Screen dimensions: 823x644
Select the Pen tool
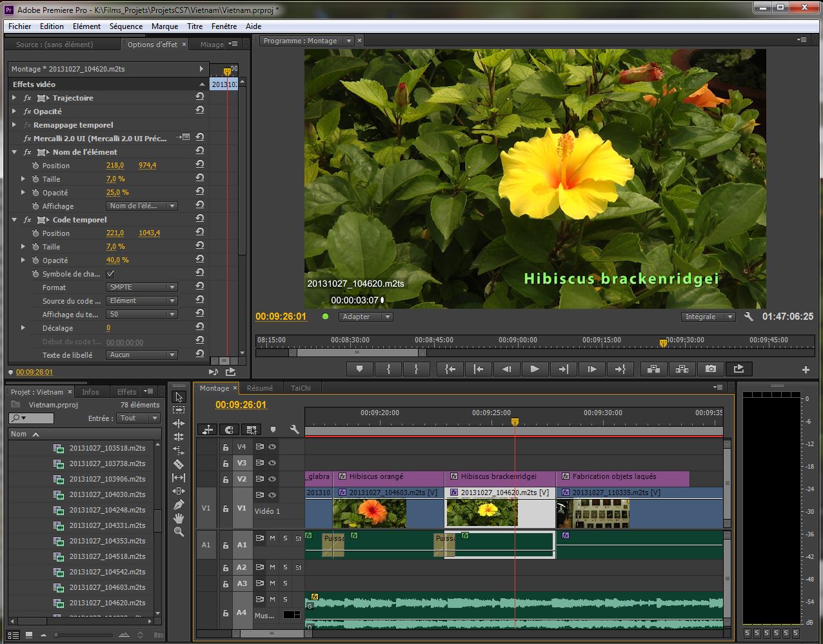point(179,505)
